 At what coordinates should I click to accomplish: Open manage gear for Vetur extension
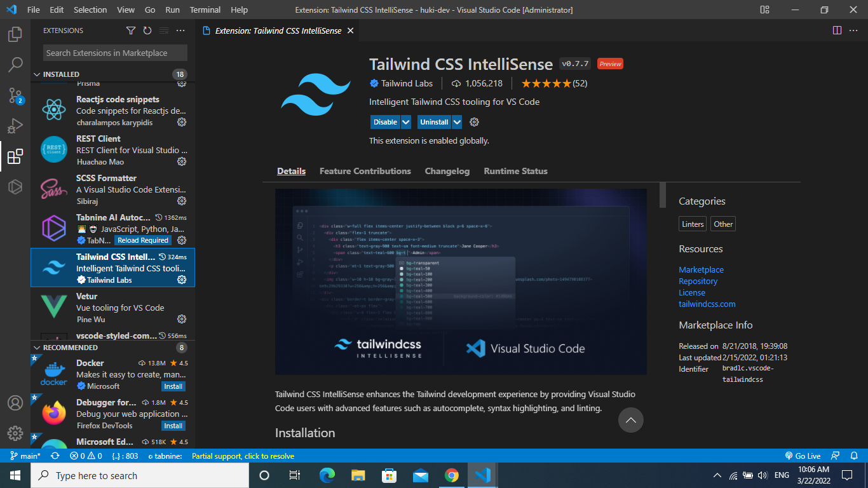point(182,319)
